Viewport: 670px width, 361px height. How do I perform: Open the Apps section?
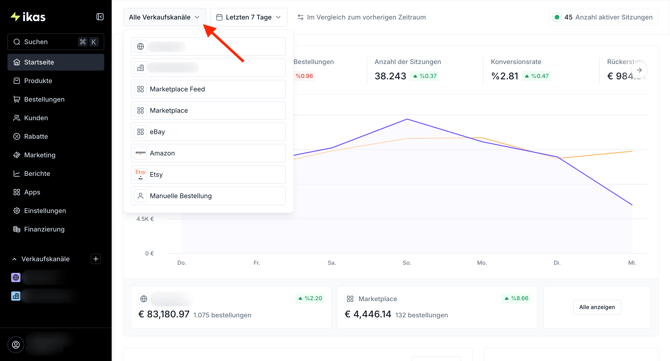click(56, 192)
